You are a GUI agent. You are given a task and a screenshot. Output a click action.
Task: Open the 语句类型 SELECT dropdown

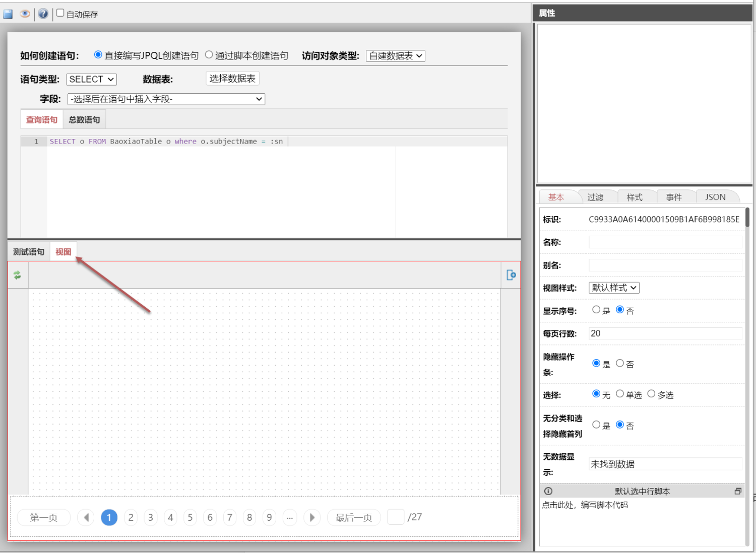coord(91,79)
